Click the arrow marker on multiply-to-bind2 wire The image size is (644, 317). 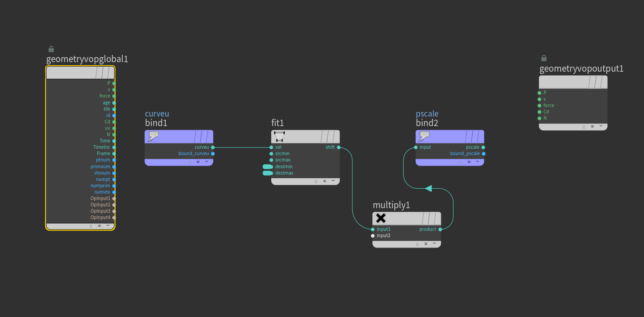pos(428,188)
